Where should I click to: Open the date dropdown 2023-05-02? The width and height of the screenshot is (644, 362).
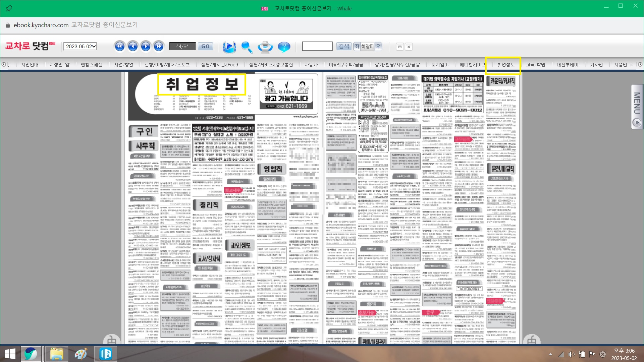(x=80, y=46)
